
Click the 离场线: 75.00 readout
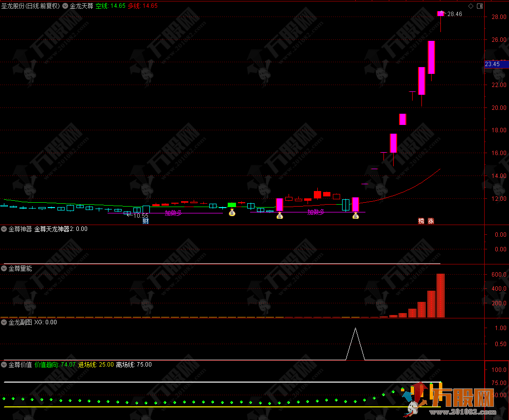click(x=134, y=365)
